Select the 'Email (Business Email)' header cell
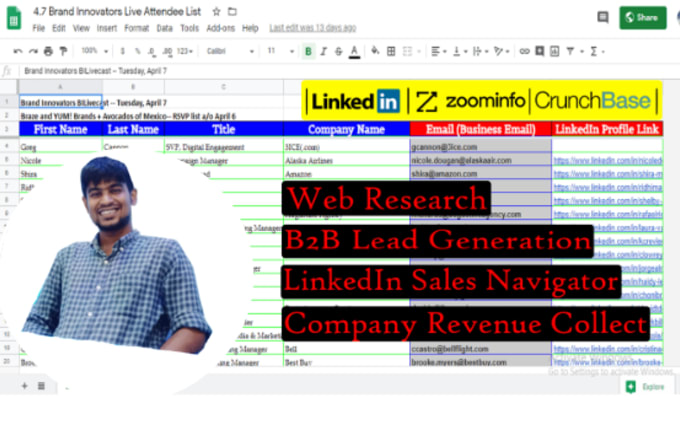The image size is (680, 425). (481, 129)
